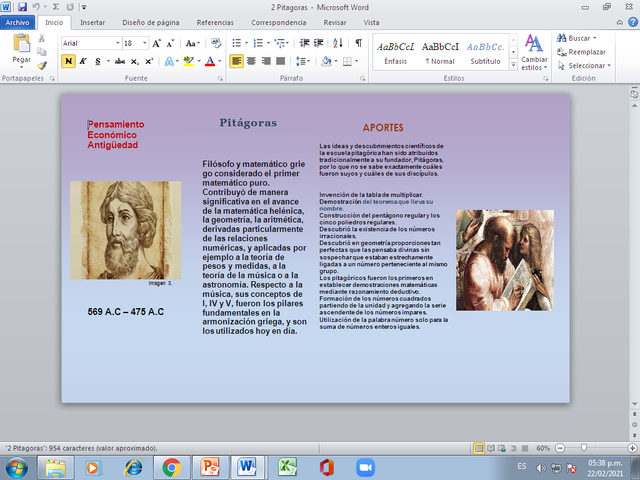Click the Cambiar estilos icon
The height and width of the screenshot is (480, 640).
click(x=534, y=43)
